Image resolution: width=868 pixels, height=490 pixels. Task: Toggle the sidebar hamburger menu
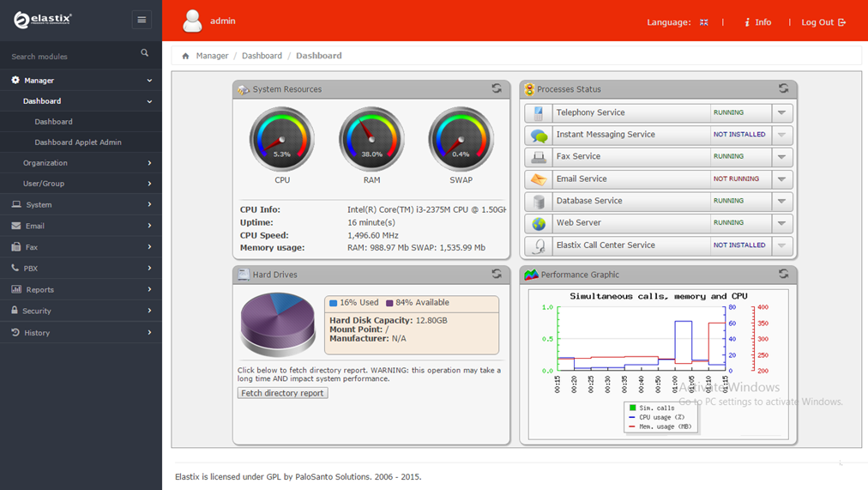point(142,20)
